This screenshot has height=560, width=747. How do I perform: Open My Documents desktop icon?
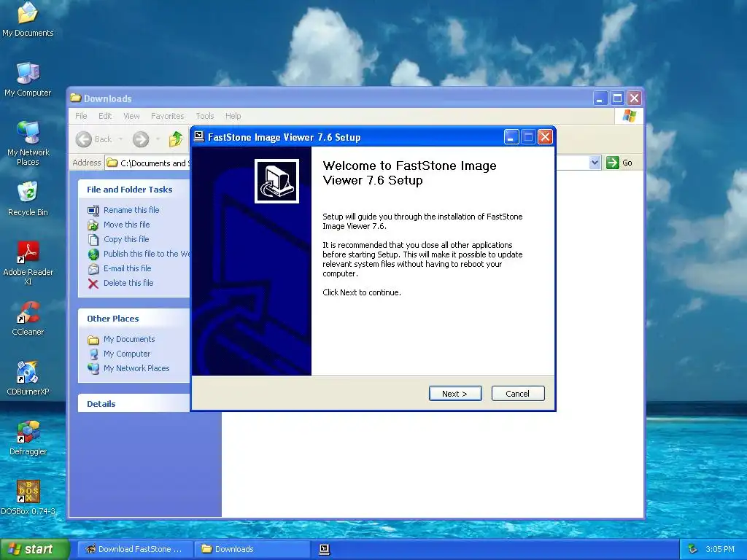(28, 19)
